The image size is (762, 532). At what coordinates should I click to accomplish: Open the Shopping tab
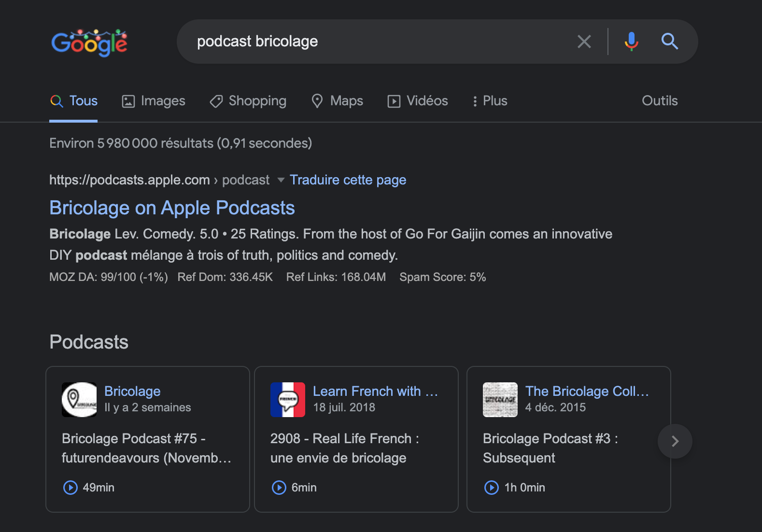click(248, 101)
